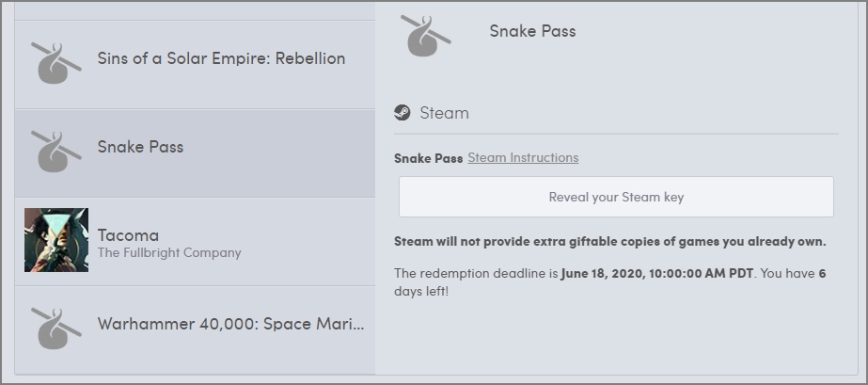Select the Warhammer 40,000: Space Marine title
Image resolution: width=868 pixels, height=385 pixels.
[x=230, y=324]
